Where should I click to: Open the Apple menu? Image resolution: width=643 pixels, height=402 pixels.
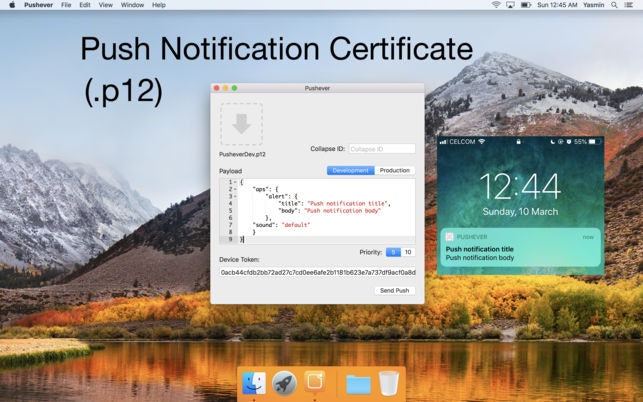point(12,5)
